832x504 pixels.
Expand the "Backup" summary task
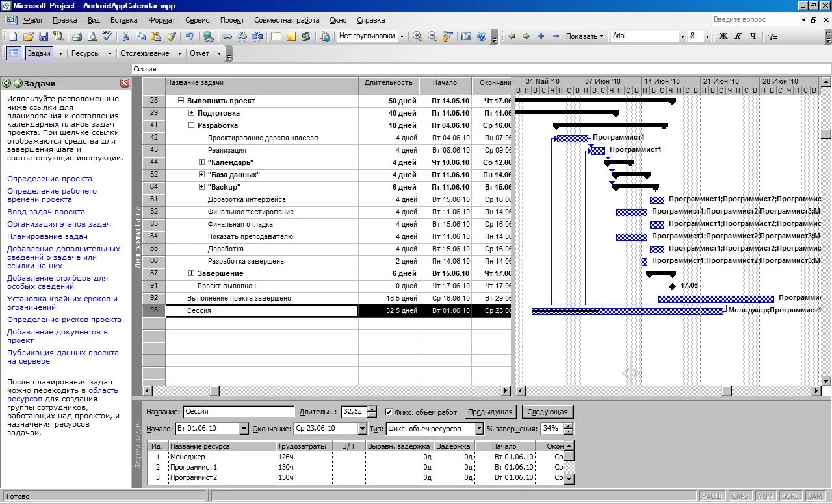[x=201, y=187]
